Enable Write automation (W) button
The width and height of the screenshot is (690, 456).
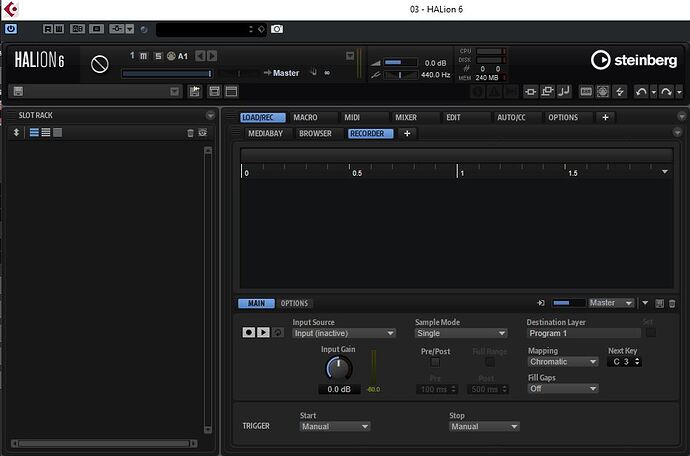(x=59, y=29)
